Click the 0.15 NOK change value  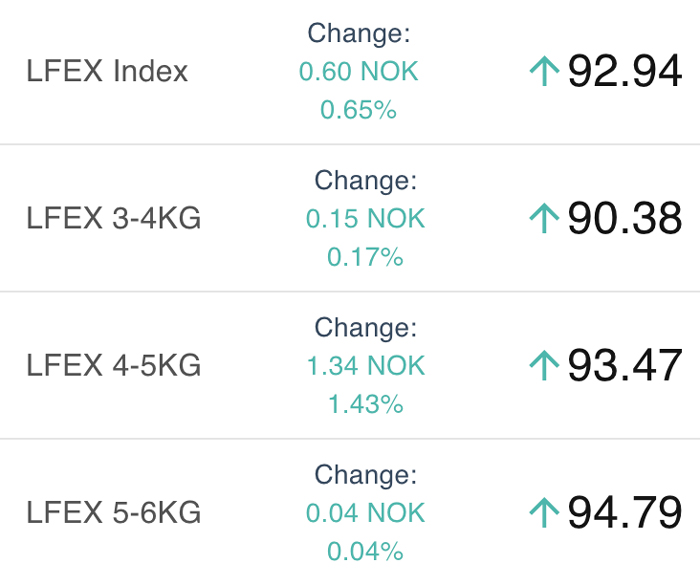click(366, 218)
